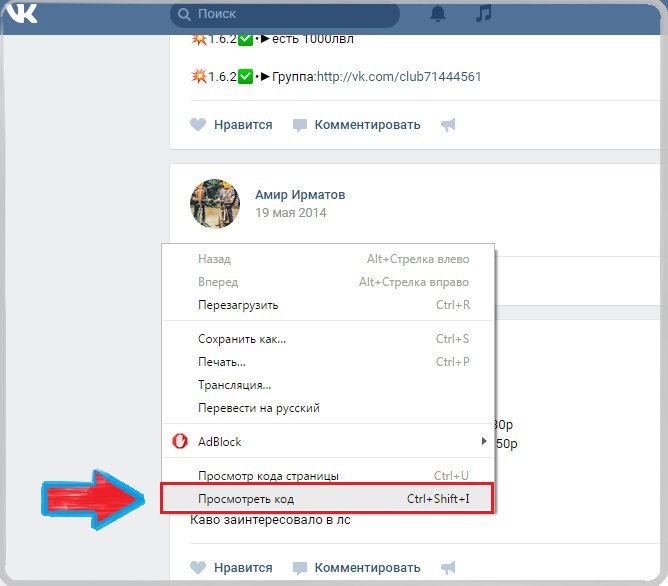Select Просмотреть код in context menu
Screen dimensions: 668x586
click(327, 498)
